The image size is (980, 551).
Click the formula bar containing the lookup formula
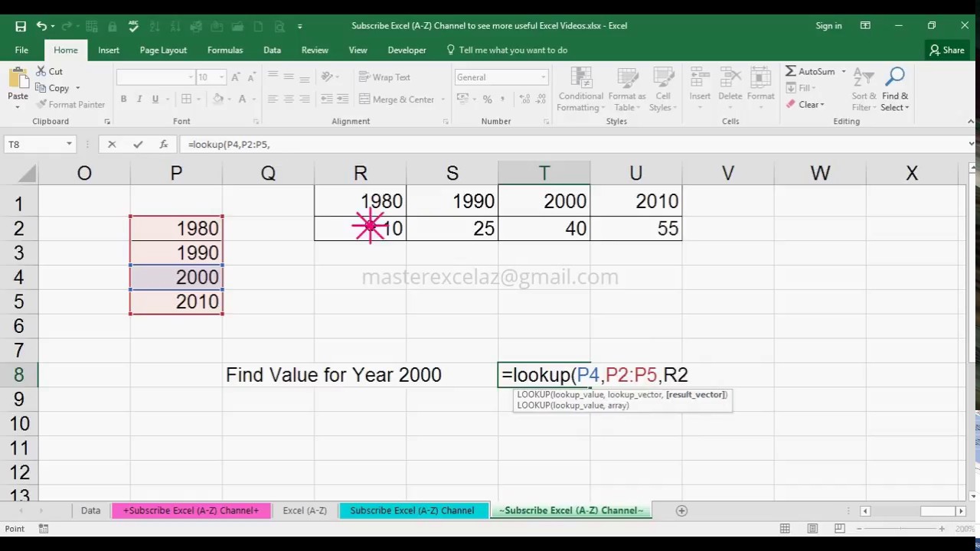pos(306,144)
